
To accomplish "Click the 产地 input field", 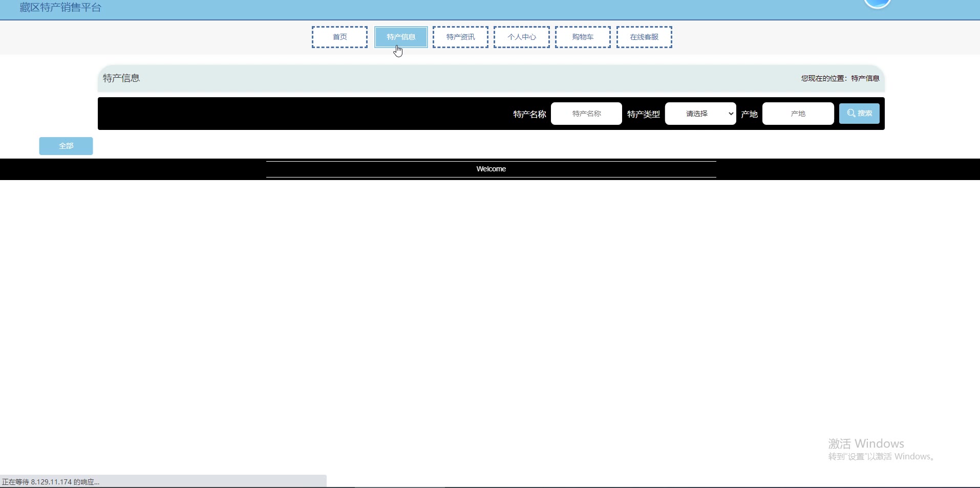I will pos(798,114).
